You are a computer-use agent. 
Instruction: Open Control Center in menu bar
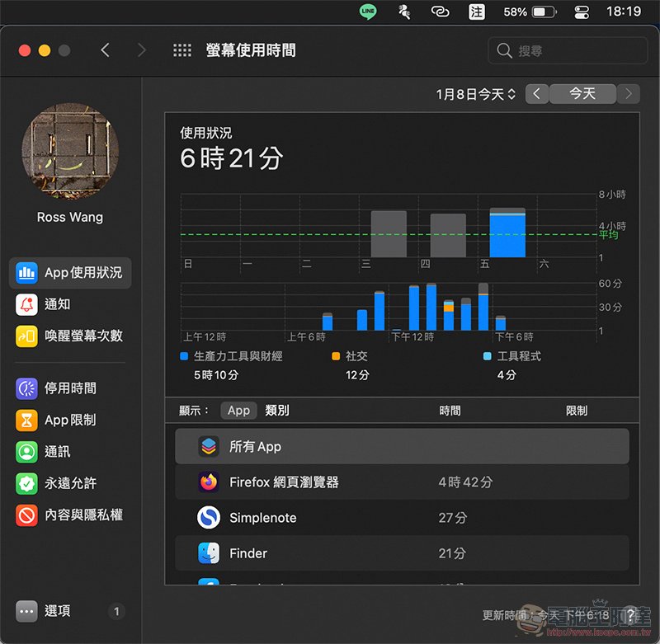[582, 12]
